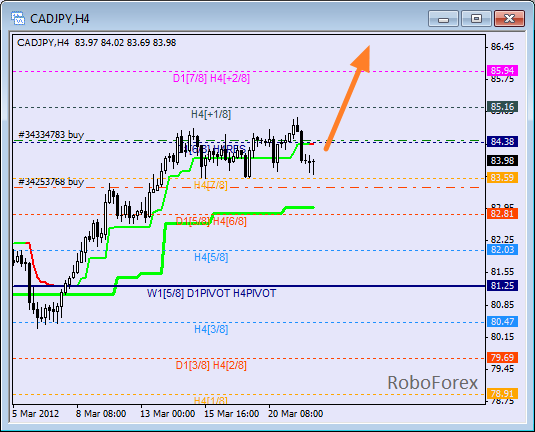Select the D1[7/8] H4[+2/8] level label
The height and width of the screenshot is (432, 535).
[211, 78]
